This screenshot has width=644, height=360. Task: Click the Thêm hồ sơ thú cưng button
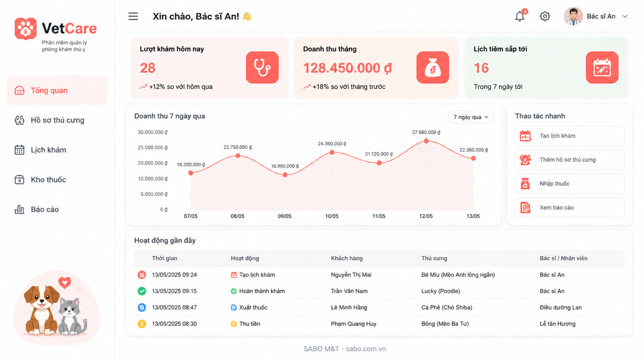click(570, 160)
